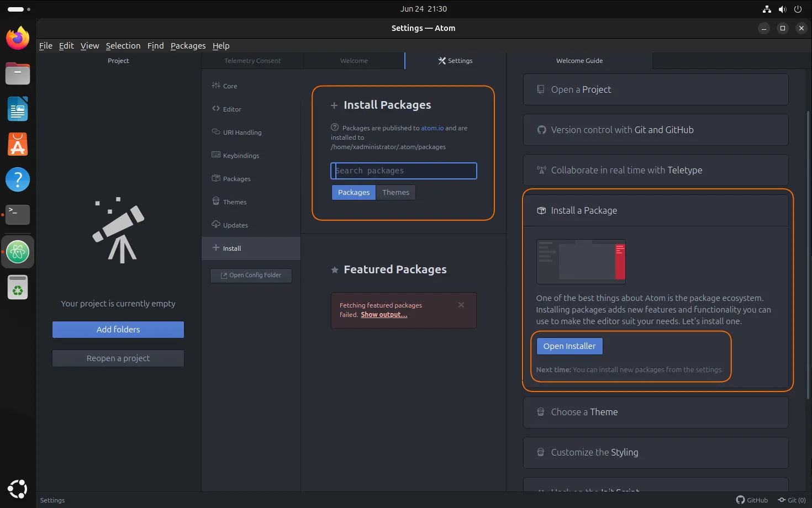Open the Selection menu
Screen dimensions: 812x508
(x=123, y=46)
